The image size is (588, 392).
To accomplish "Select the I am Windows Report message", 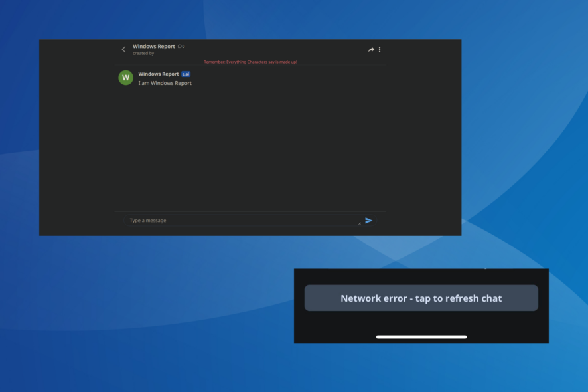I will click(x=164, y=82).
